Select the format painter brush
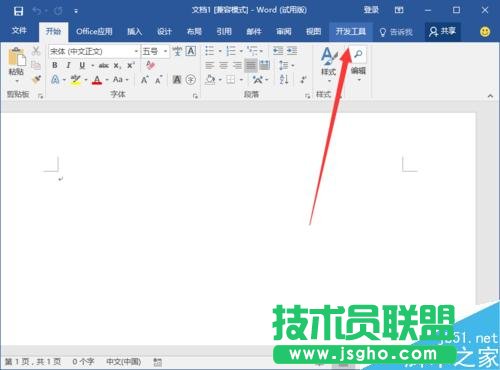 tap(36, 79)
